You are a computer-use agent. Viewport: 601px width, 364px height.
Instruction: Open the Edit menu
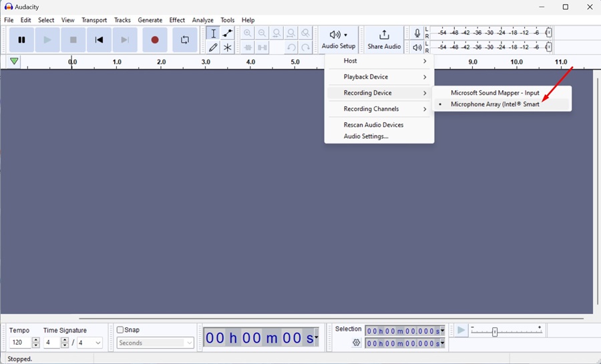[x=25, y=20]
